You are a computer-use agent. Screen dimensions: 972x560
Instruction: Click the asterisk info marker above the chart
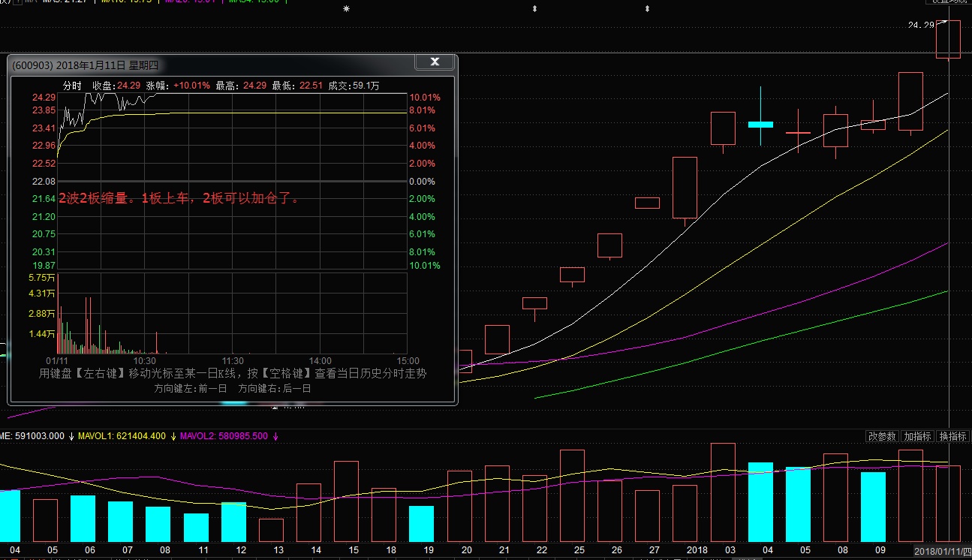pos(346,9)
